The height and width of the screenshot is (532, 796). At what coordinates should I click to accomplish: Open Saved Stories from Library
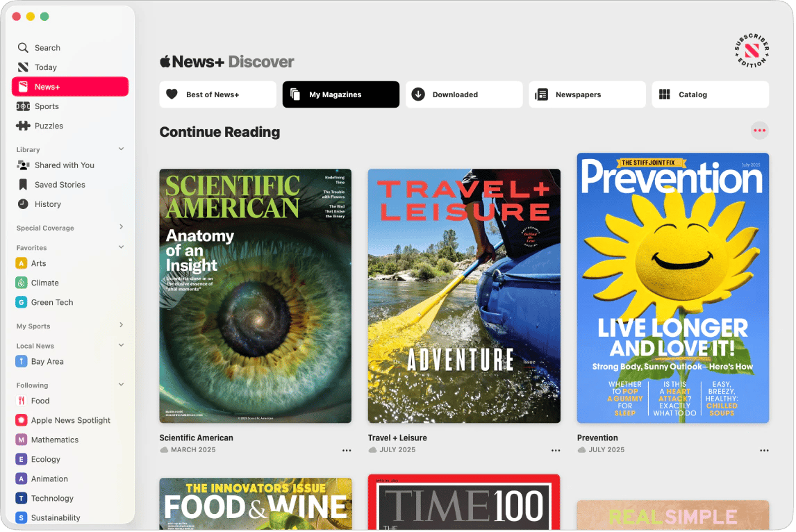[60, 185]
